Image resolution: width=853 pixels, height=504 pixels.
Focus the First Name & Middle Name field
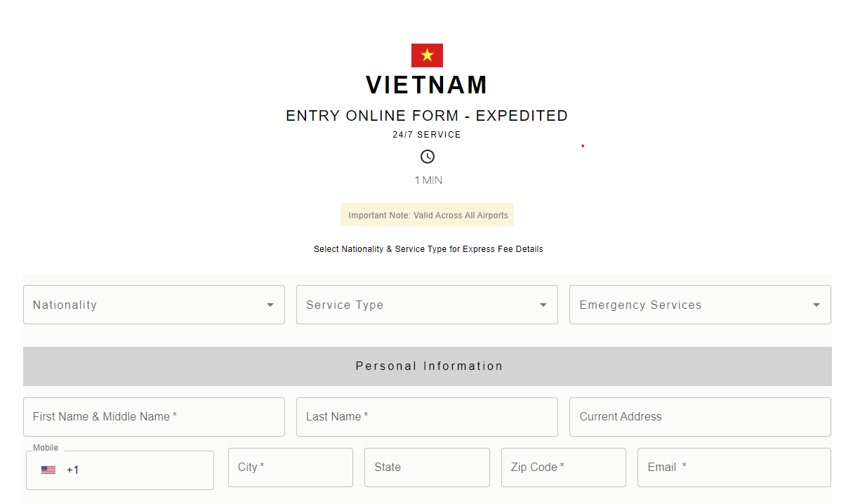pos(154,417)
